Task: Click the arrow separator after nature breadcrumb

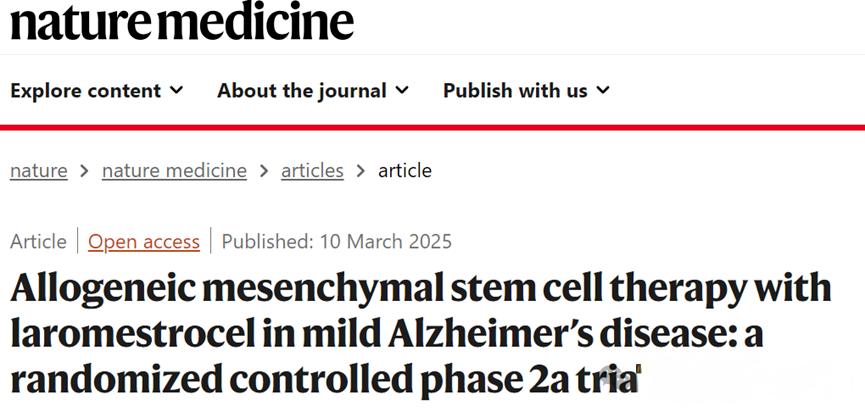Action: click(84, 171)
